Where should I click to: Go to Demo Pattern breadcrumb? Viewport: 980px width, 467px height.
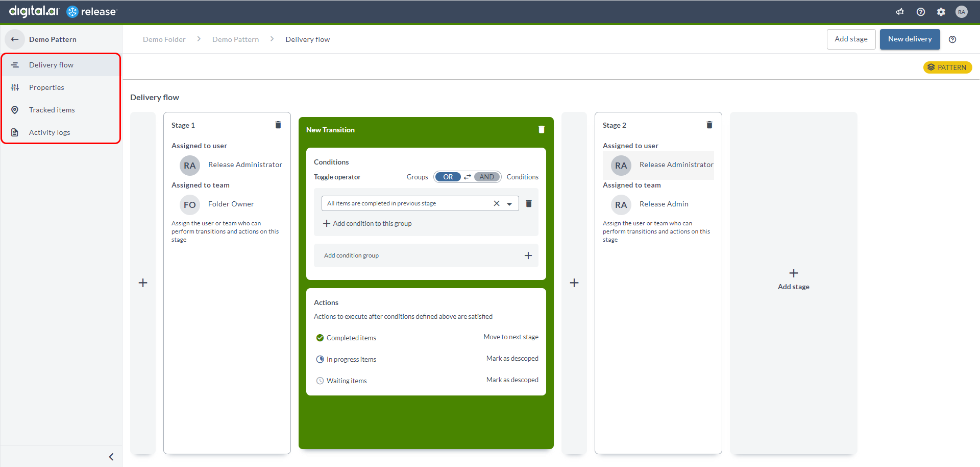point(235,39)
